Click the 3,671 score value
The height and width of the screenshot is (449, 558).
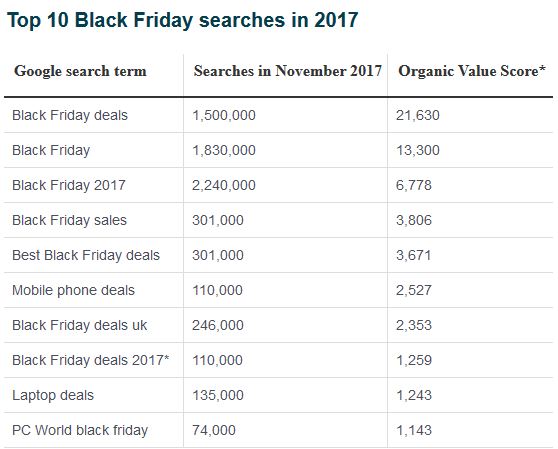414,255
